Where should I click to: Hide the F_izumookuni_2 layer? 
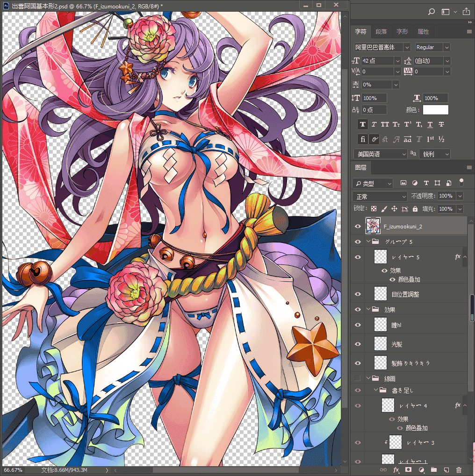pyautogui.click(x=358, y=227)
